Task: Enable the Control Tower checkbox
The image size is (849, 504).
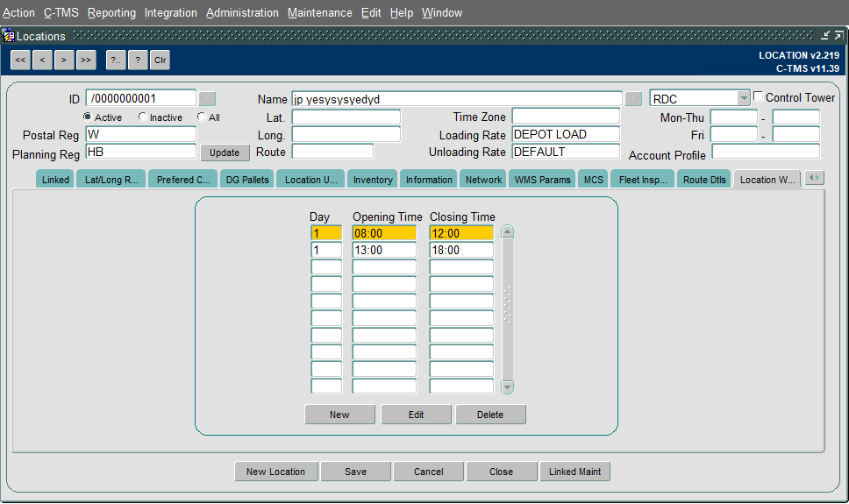Action: [x=759, y=96]
